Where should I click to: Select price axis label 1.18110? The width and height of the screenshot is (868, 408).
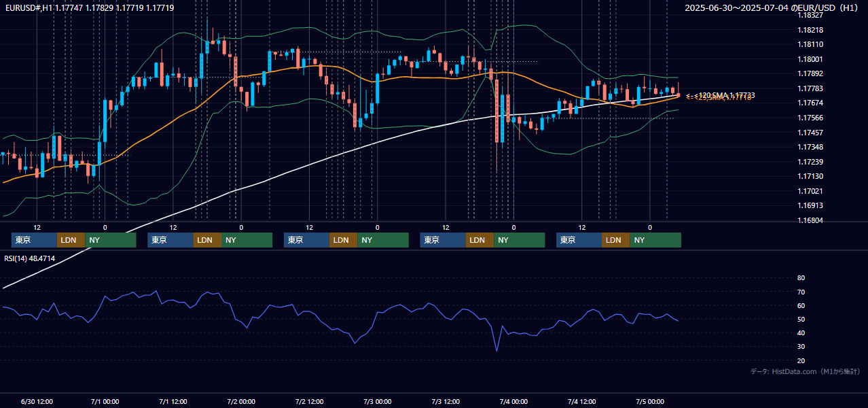tap(810, 44)
